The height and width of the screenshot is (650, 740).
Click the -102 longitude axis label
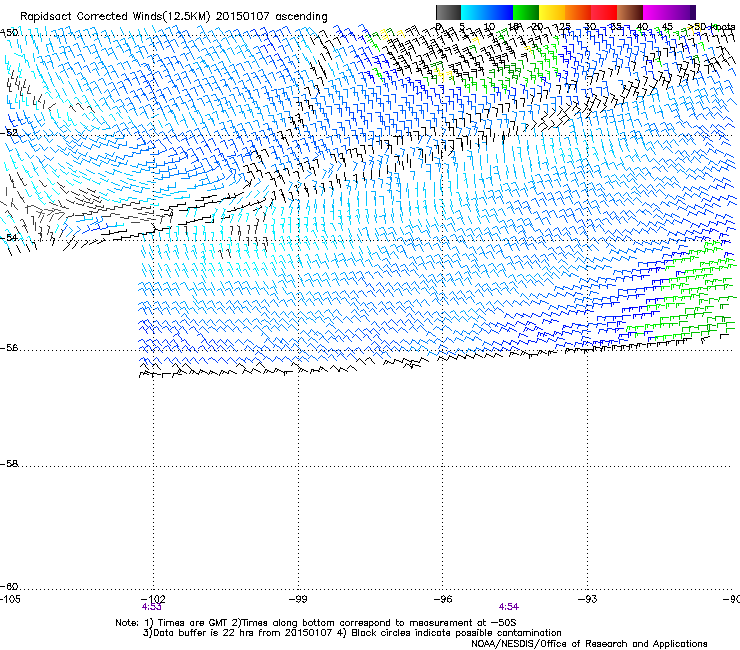coord(153,599)
